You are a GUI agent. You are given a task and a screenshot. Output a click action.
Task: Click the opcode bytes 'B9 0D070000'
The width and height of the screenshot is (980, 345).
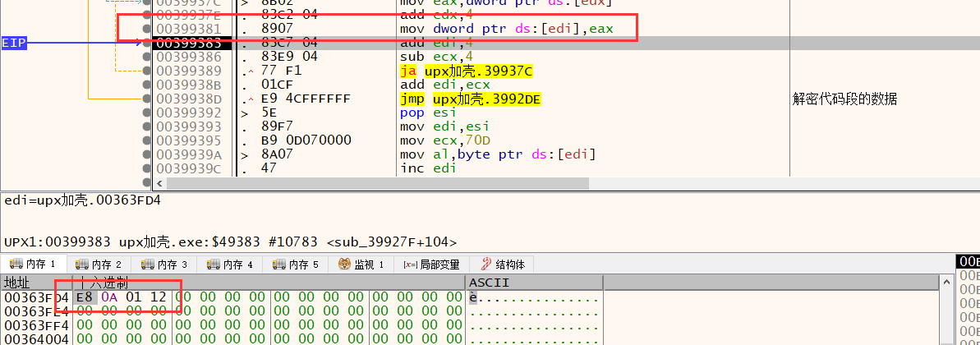[x=306, y=140]
